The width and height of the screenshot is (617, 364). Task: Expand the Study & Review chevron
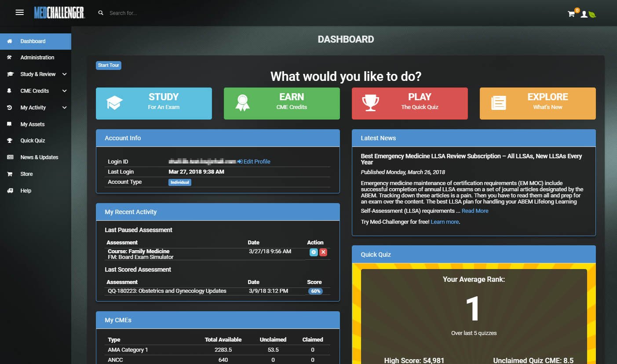65,74
